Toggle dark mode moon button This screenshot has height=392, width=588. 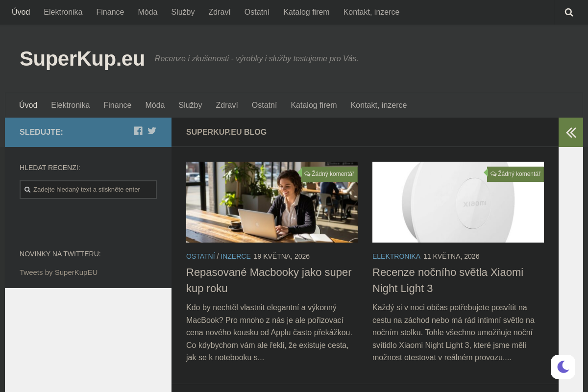point(563,367)
